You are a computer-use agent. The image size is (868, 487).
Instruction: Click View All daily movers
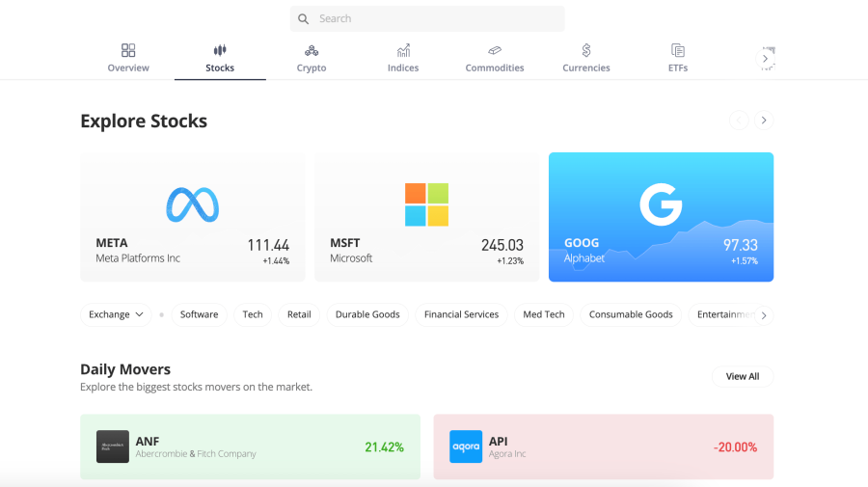point(743,376)
